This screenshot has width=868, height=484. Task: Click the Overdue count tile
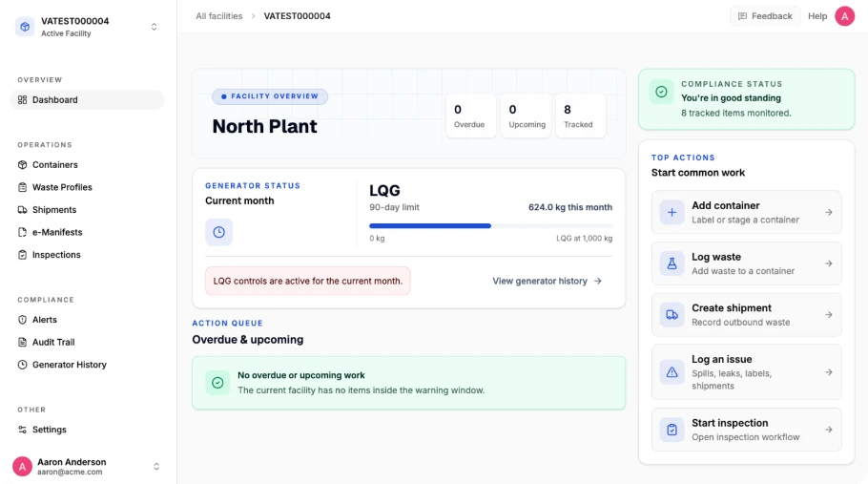[x=469, y=116]
